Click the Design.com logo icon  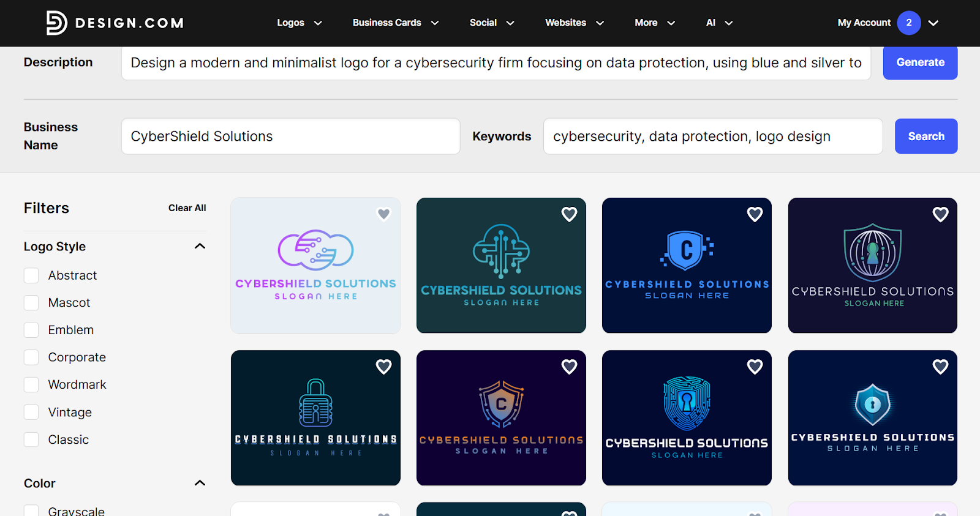pyautogui.click(x=56, y=23)
